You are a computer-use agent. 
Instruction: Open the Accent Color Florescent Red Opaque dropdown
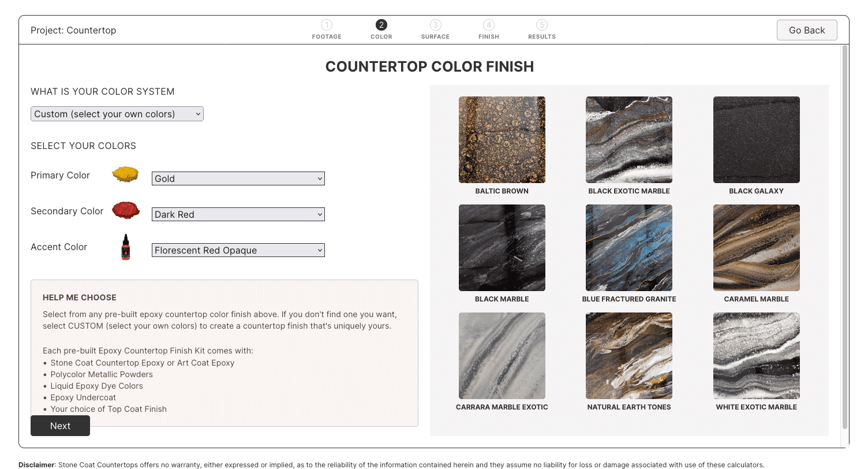pyautogui.click(x=238, y=250)
